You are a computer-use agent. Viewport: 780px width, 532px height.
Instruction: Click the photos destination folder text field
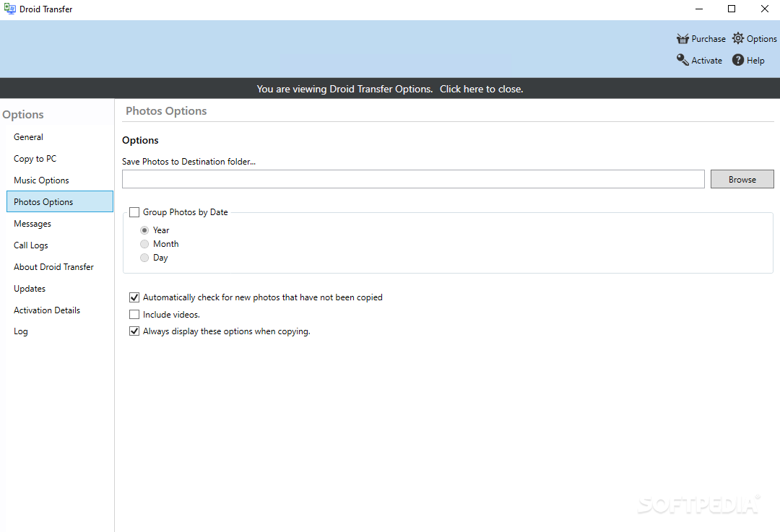(x=413, y=179)
